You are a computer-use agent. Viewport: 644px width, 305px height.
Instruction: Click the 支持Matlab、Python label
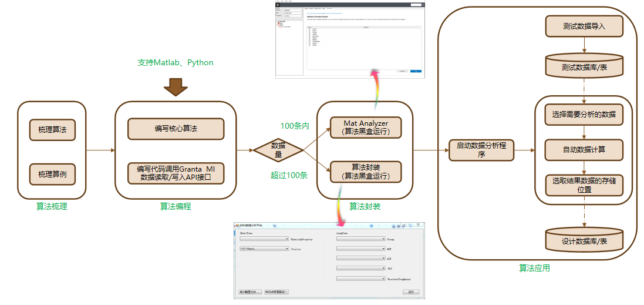(176, 62)
